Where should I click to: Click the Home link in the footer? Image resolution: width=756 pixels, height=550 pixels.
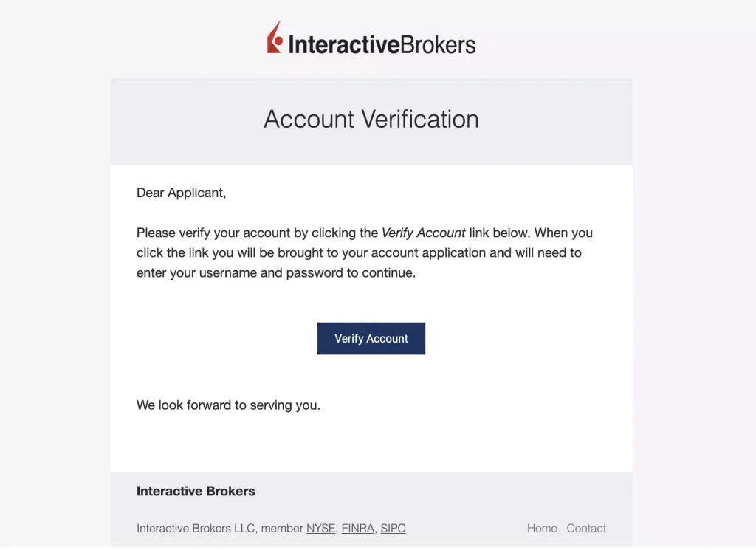coord(542,528)
